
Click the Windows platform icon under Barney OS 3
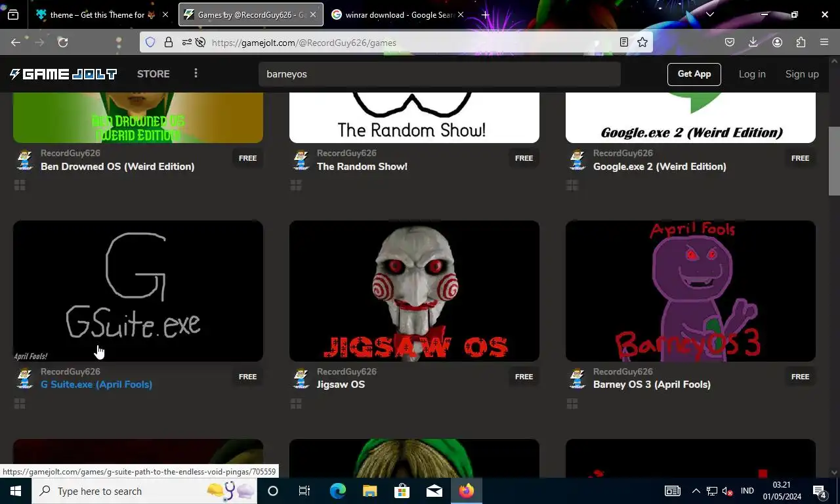[x=572, y=404]
